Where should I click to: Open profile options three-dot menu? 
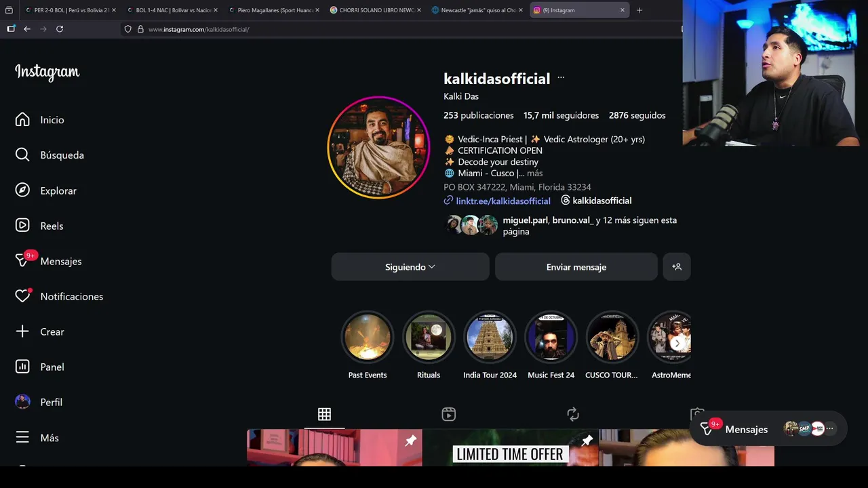point(561,78)
